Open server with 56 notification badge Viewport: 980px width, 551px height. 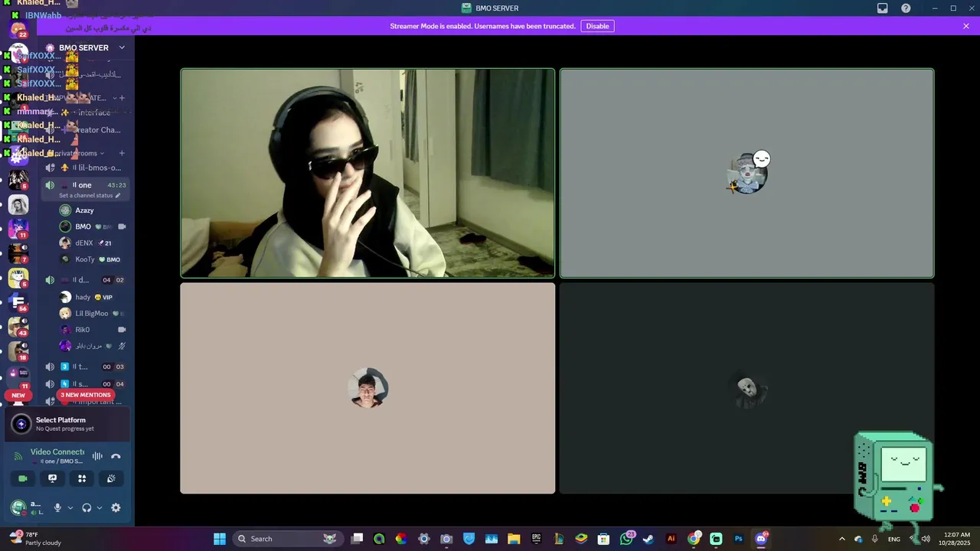pyautogui.click(x=18, y=302)
